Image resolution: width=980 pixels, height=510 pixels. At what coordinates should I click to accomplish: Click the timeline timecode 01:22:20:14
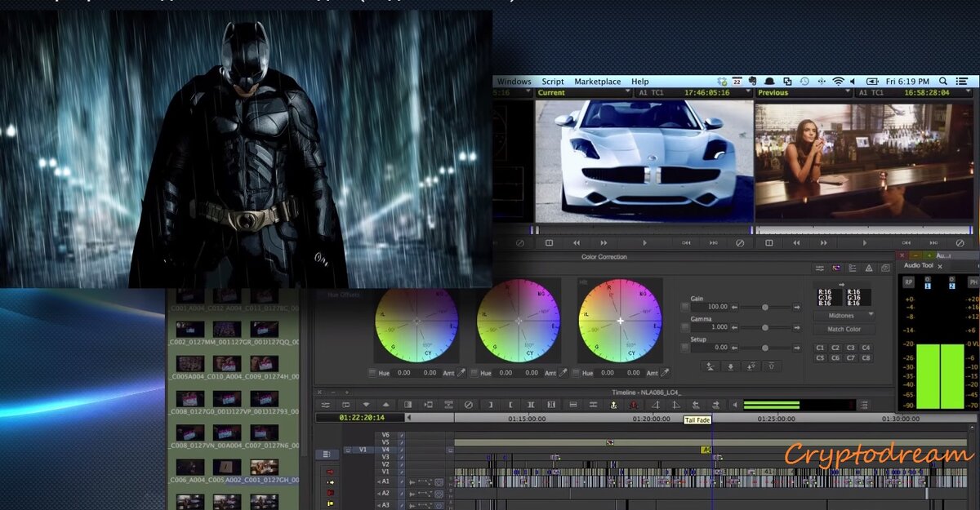(x=362, y=417)
